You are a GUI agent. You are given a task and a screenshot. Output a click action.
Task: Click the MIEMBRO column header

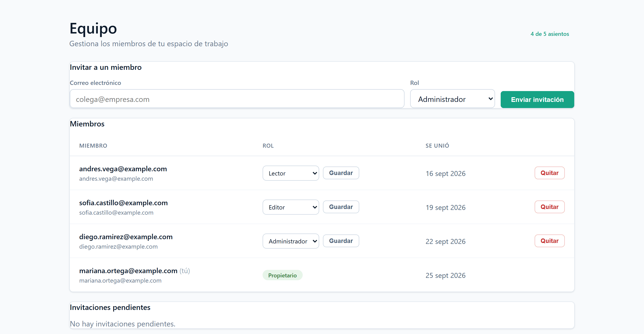pos(93,146)
